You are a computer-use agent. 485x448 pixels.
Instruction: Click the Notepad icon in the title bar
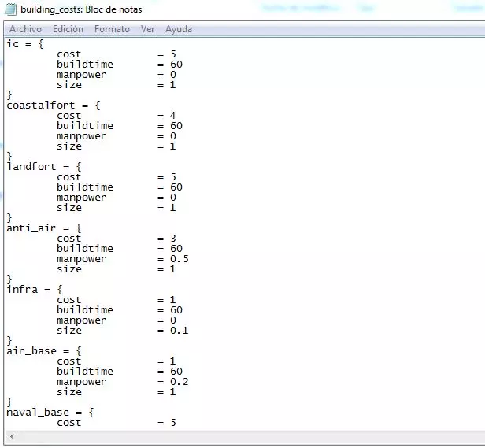click(10, 9)
